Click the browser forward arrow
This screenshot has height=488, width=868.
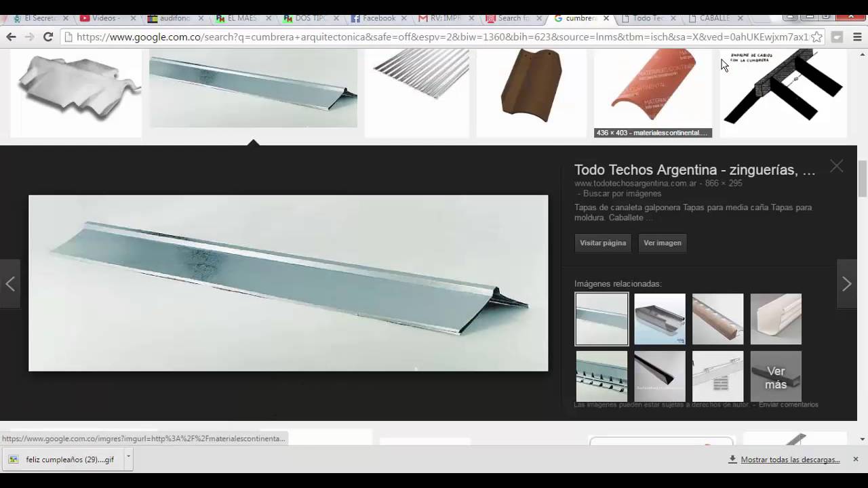(x=29, y=37)
